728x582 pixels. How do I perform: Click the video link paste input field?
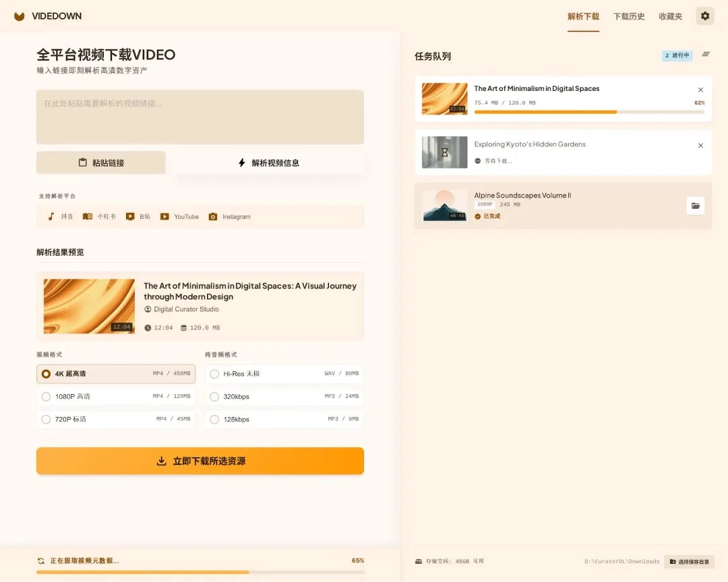coord(200,117)
